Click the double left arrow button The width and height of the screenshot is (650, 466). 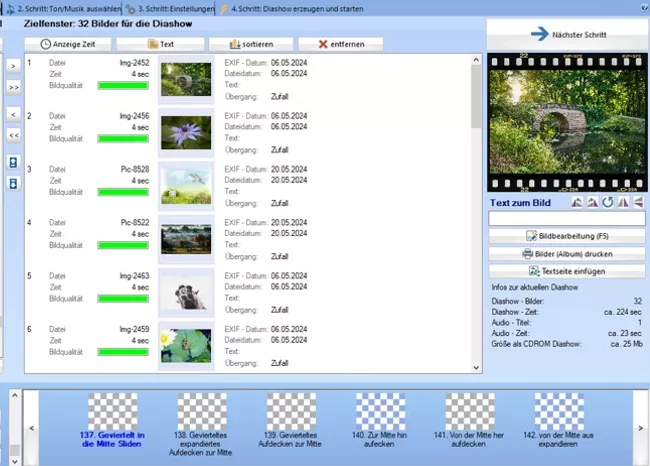pyautogui.click(x=13, y=134)
